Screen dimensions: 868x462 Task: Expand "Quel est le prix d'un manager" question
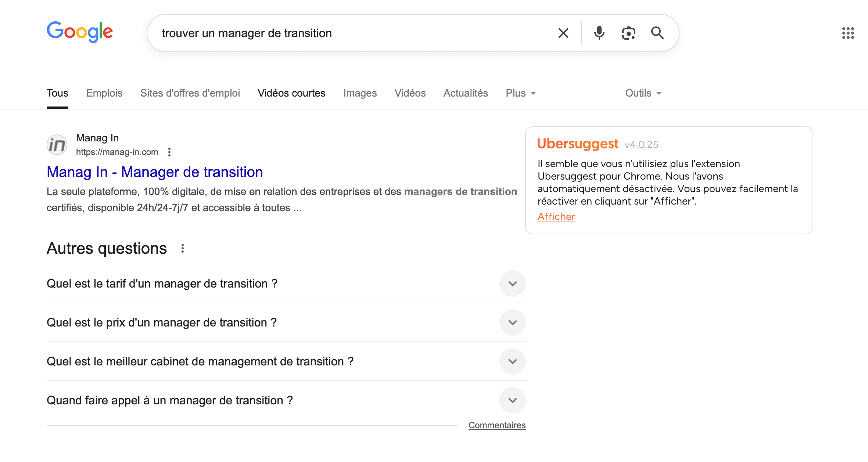(x=512, y=322)
